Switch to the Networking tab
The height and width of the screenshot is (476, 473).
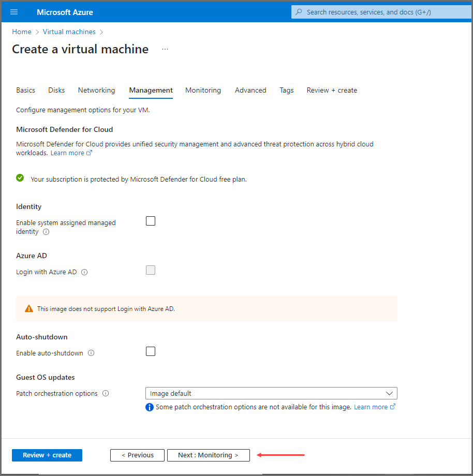tap(96, 91)
